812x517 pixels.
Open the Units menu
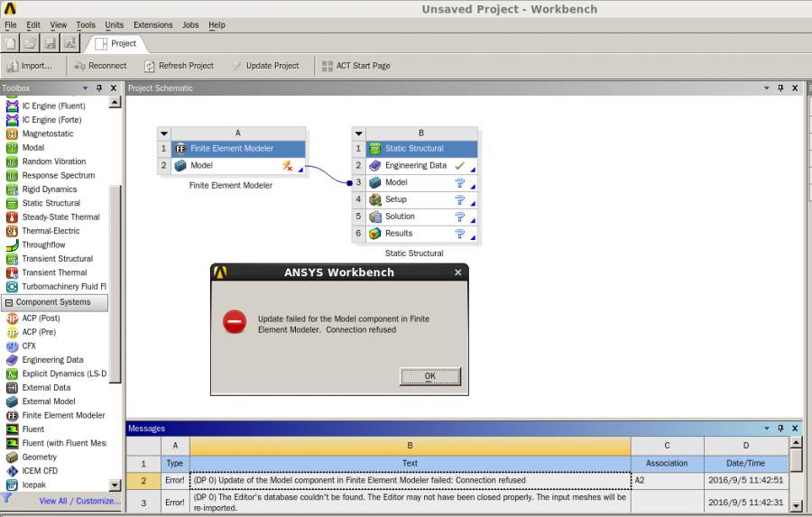click(x=114, y=25)
